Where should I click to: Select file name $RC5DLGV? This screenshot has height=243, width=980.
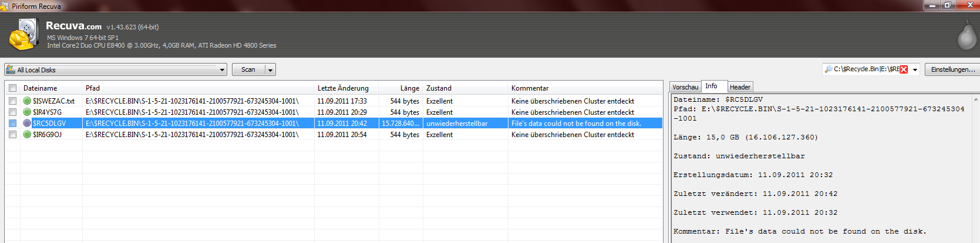click(x=49, y=124)
